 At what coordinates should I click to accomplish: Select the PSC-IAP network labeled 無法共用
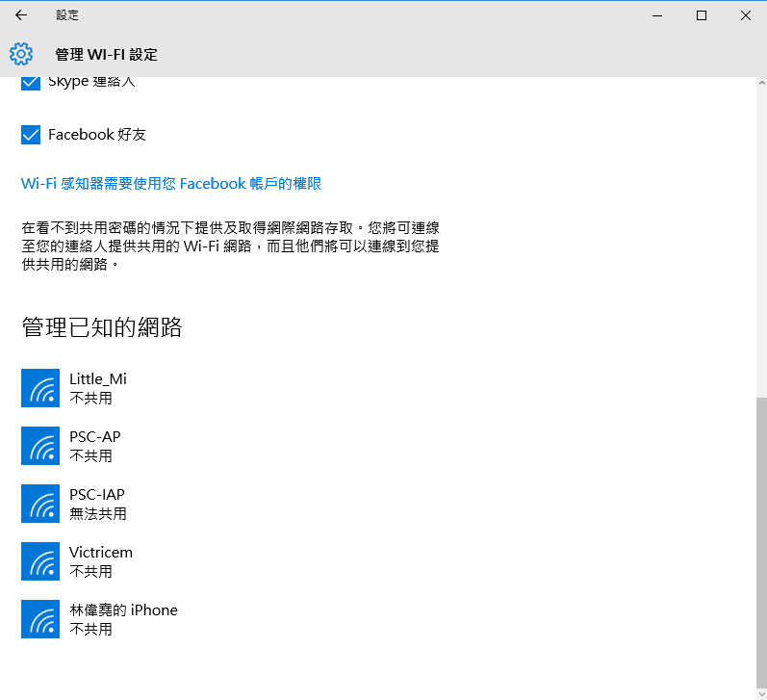[97, 504]
